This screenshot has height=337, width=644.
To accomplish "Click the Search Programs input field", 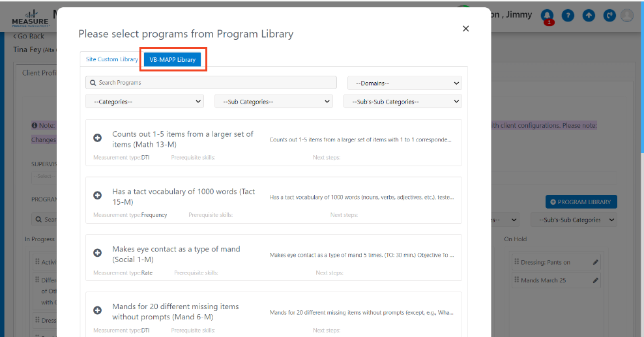I will pos(211,83).
